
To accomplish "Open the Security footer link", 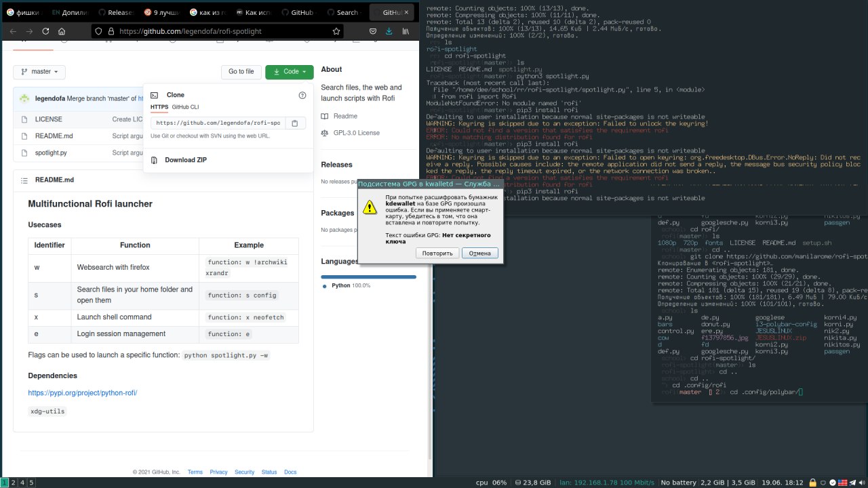I will 244,472.
